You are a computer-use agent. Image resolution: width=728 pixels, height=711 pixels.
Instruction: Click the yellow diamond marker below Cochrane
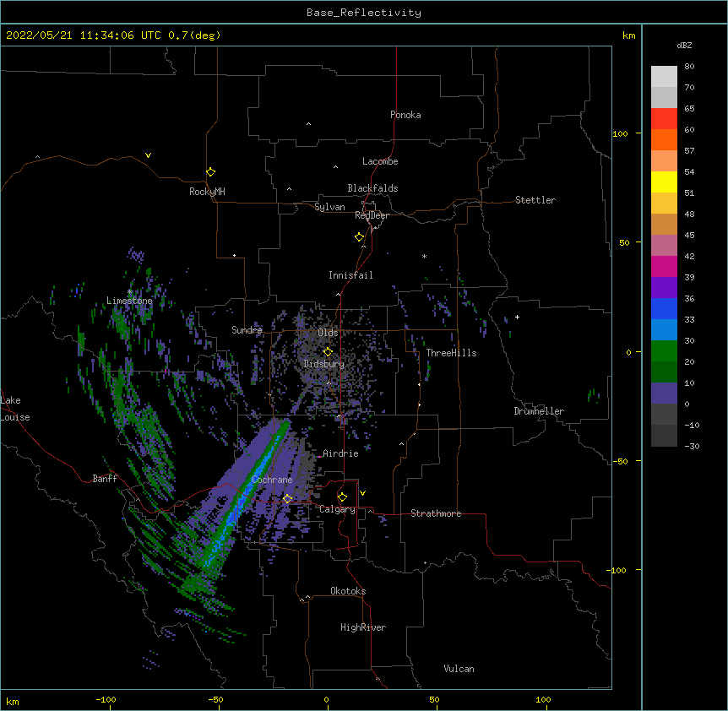point(287,498)
